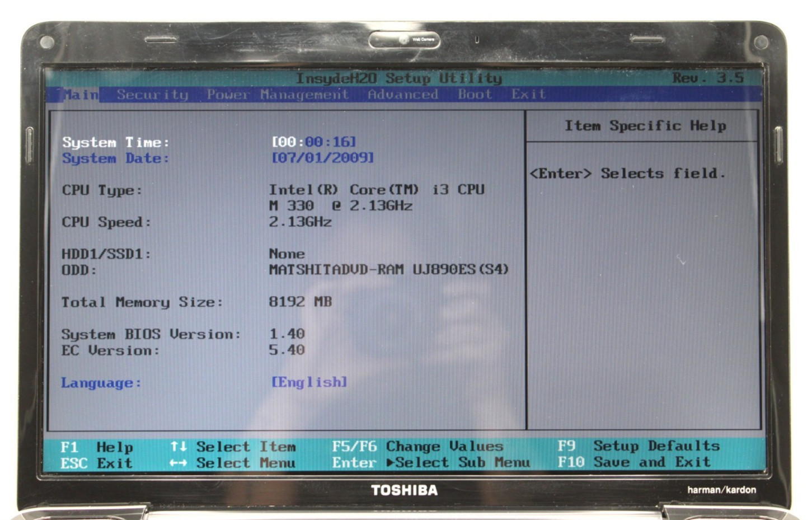Select the Boot tab

(475, 94)
